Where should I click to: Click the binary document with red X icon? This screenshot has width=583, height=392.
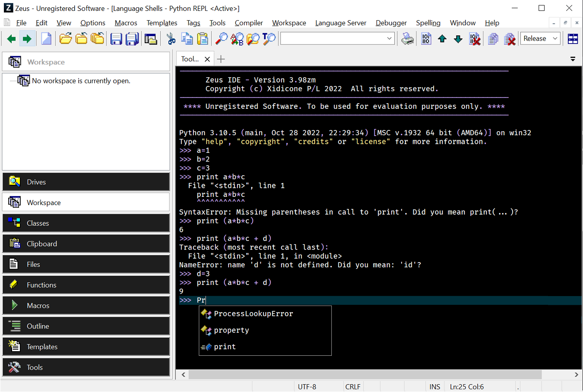(x=475, y=39)
